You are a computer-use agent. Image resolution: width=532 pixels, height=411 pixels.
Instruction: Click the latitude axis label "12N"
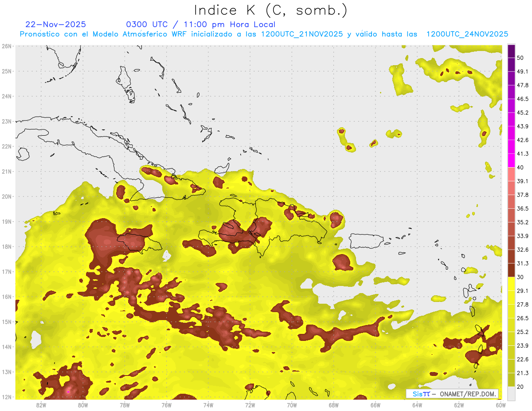7,397
